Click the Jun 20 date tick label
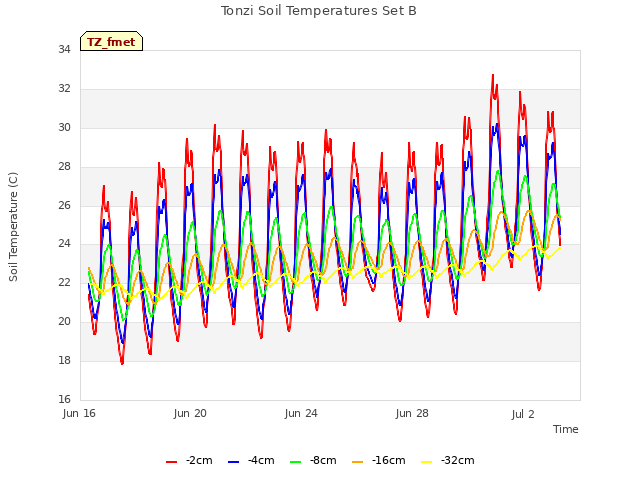The height and width of the screenshot is (480, 640). (190, 413)
